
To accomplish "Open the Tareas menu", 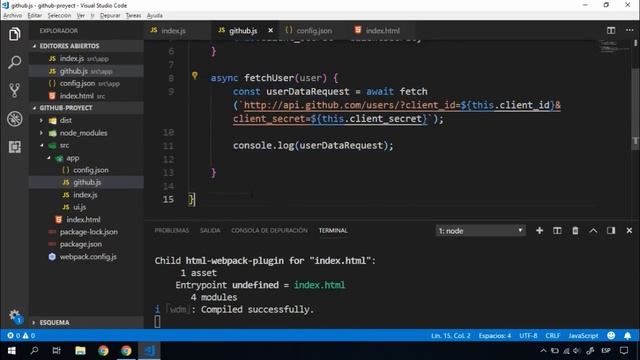I will (133, 16).
